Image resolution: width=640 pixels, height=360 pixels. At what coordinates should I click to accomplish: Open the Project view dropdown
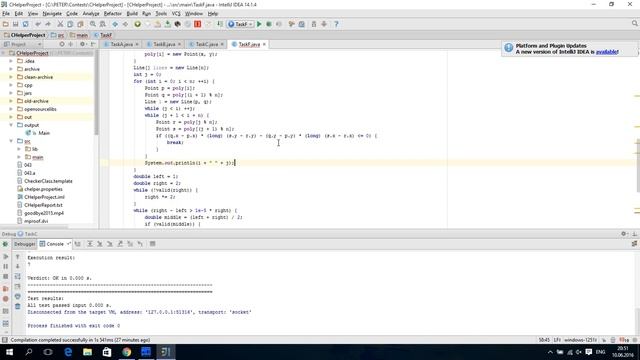22,44
